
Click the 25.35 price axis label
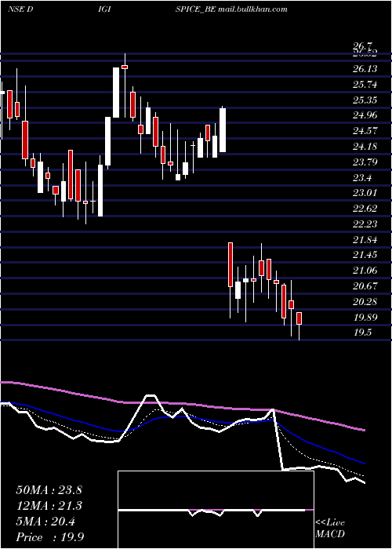tap(365, 100)
